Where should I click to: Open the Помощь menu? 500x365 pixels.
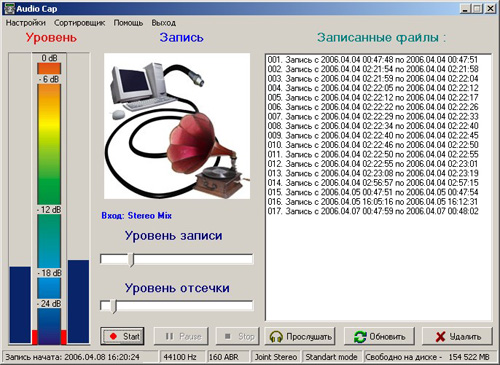tap(128, 23)
